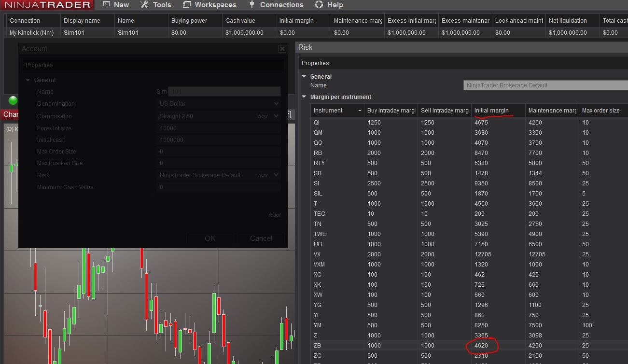Viewport: 628px width, 364px height.
Task: Click the Look ahead maint column header
Action: [519, 21]
